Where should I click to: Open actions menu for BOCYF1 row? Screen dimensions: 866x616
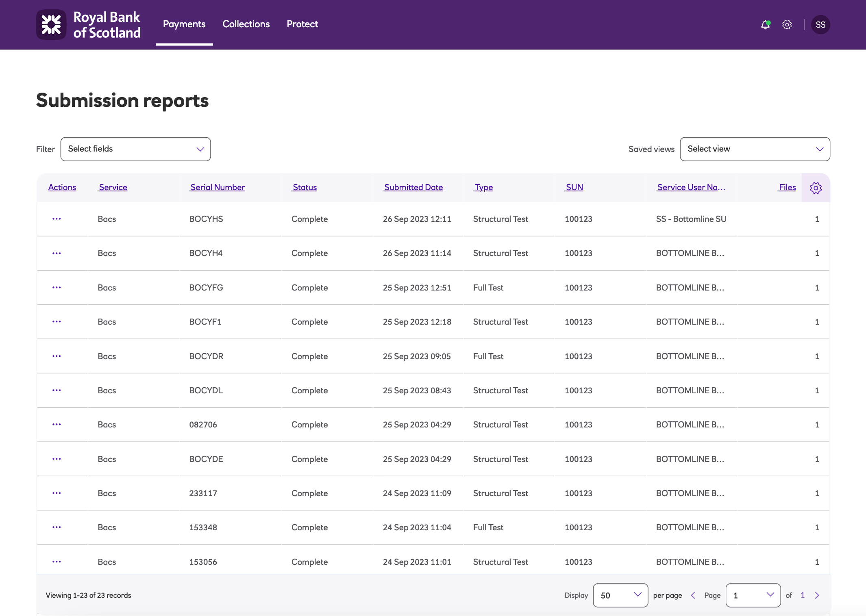click(x=57, y=321)
